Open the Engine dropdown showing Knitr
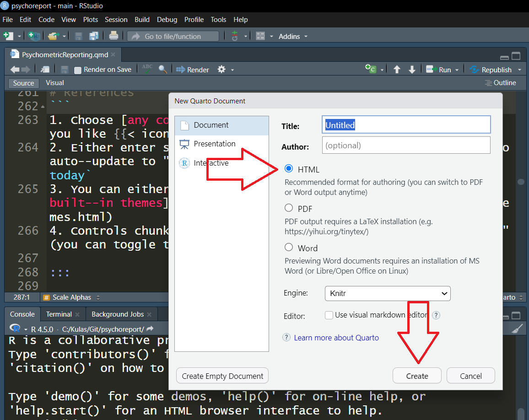 click(387, 293)
